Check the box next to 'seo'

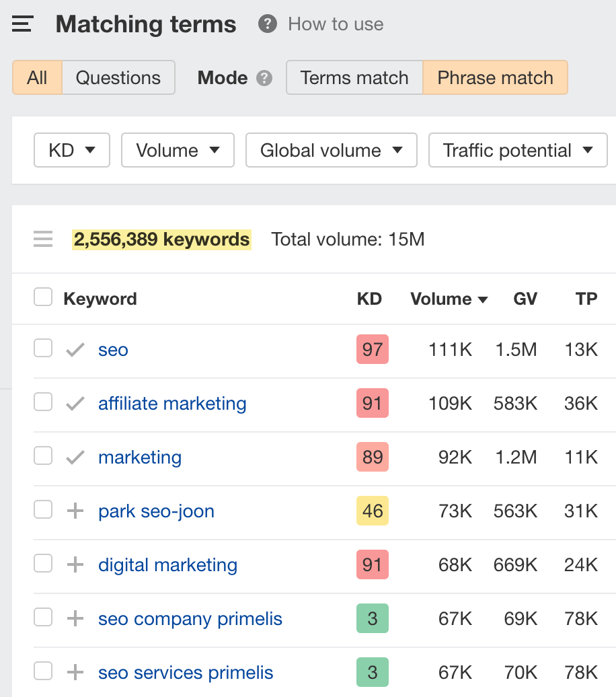coord(42,348)
